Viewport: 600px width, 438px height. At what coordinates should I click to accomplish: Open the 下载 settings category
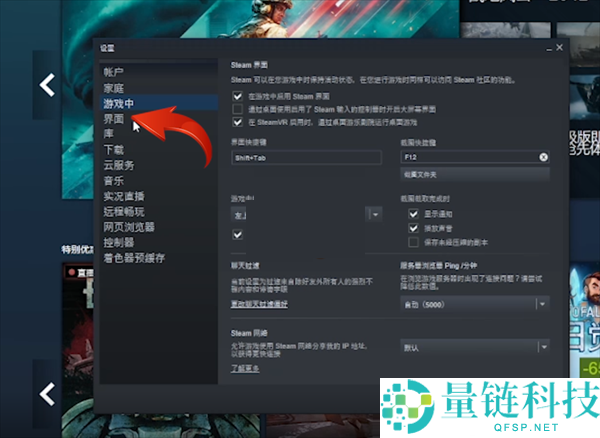tap(114, 149)
